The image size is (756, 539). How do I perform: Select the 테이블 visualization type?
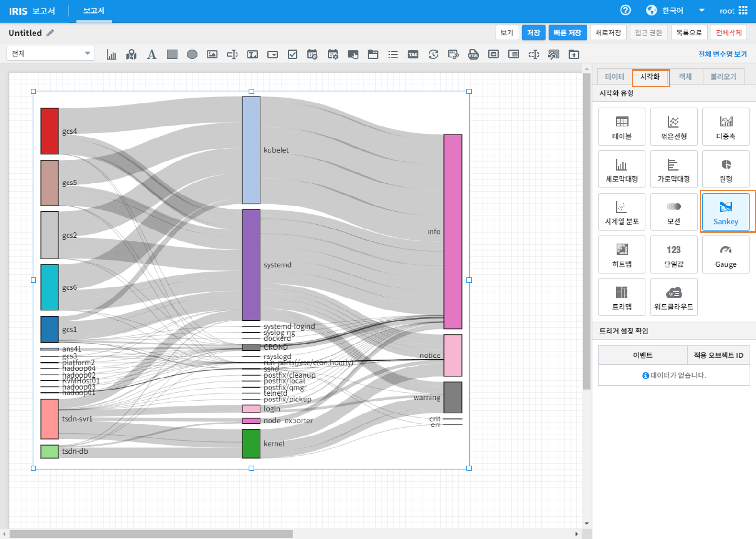[x=622, y=126]
